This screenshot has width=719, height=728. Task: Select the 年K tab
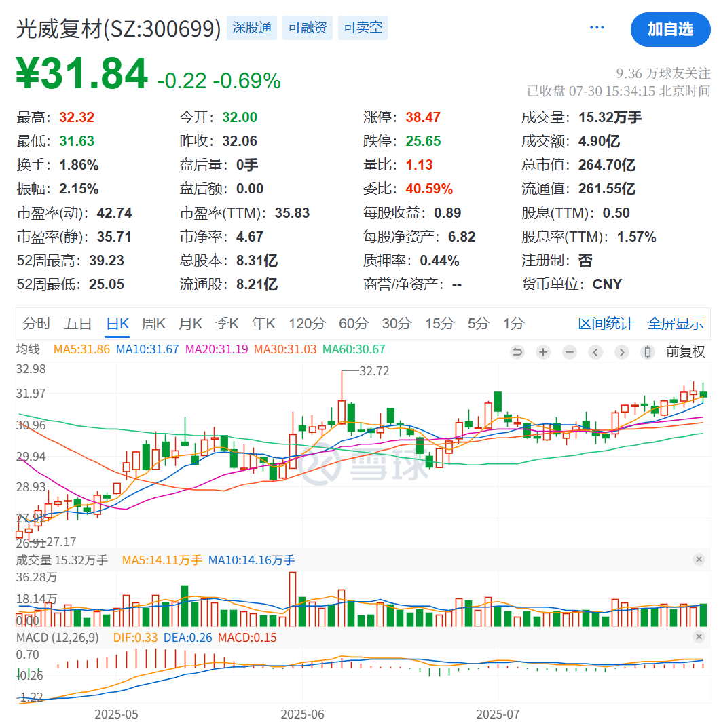click(x=263, y=324)
